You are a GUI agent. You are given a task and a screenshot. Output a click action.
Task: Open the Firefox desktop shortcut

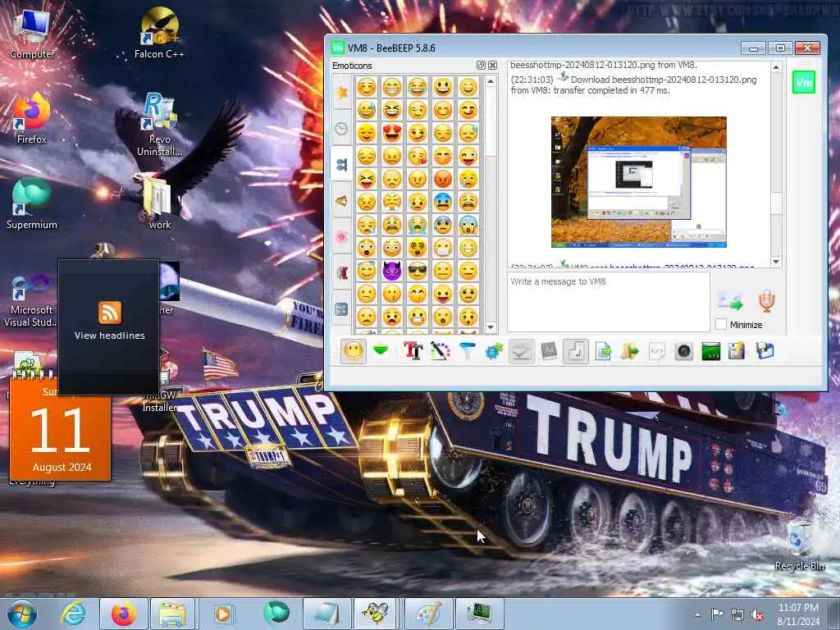pyautogui.click(x=32, y=119)
